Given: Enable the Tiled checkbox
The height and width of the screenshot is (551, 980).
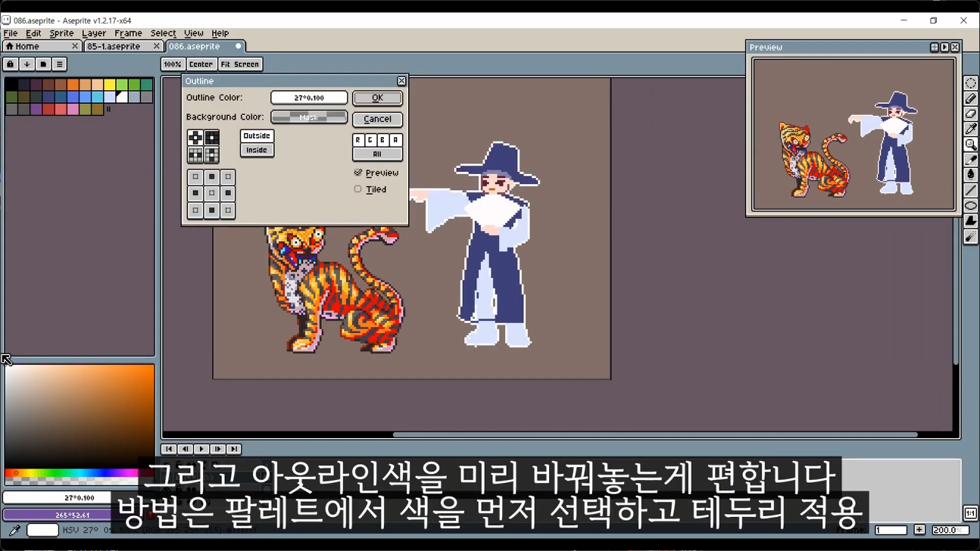Looking at the screenshot, I should tap(370, 189).
